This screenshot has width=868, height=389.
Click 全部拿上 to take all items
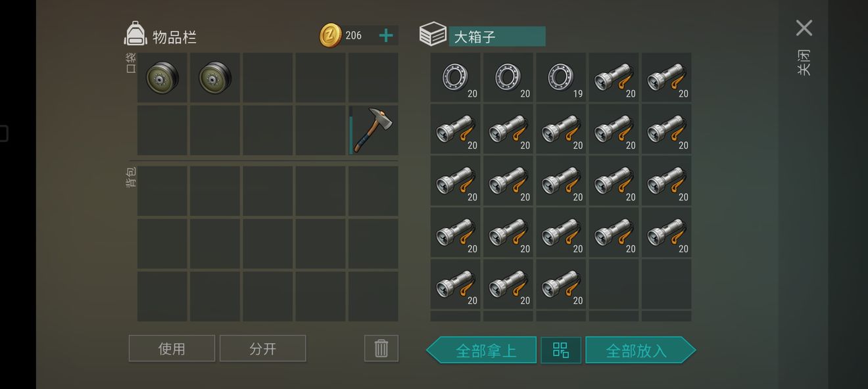(x=481, y=350)
